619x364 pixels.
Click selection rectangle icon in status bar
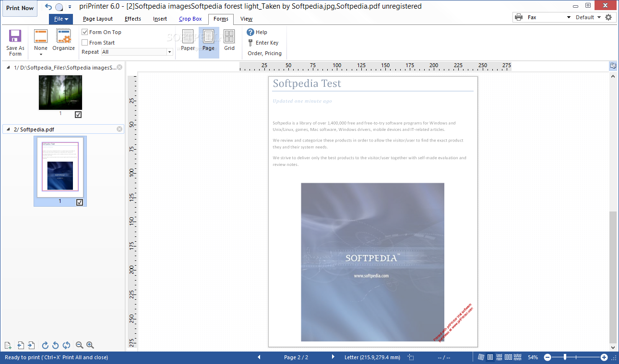click(x=411, y=357)
